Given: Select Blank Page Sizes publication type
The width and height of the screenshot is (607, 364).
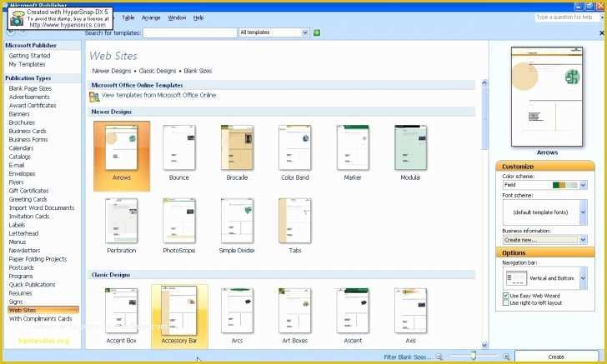Looking at the screenshot, I should point(30,88).
